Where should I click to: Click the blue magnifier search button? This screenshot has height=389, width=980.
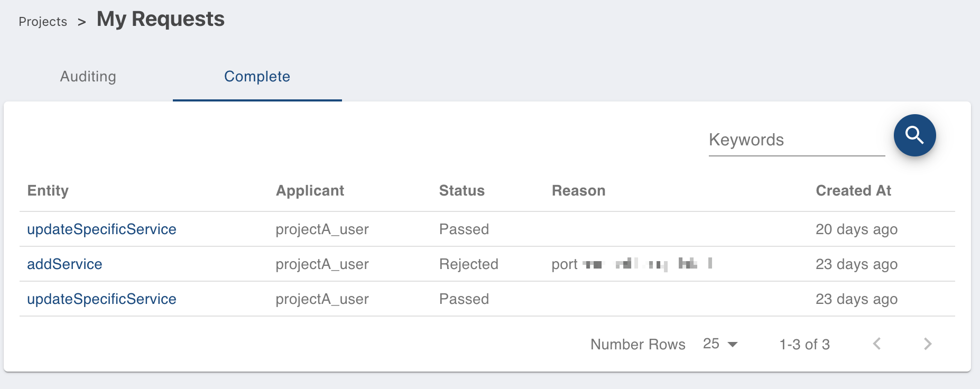click(914, 135)
